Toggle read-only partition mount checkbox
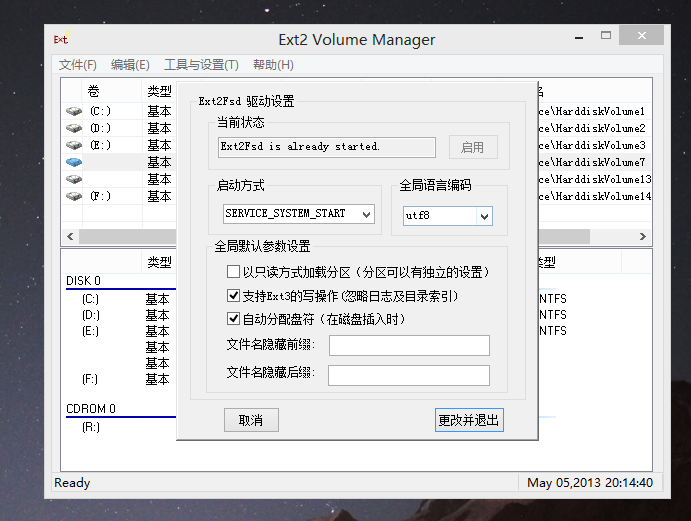The width and height of the screenshot is (691, 521). pyautogui.click(x=233, y=272)
